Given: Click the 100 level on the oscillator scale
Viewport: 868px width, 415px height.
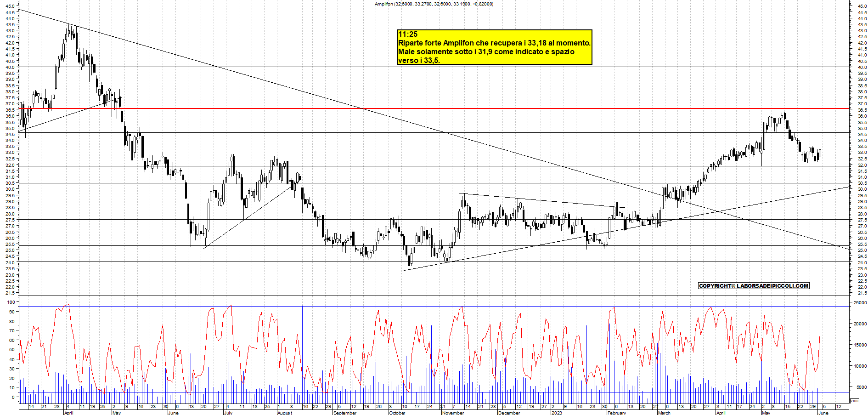Looking at the screenshot, I should (11, 302).
